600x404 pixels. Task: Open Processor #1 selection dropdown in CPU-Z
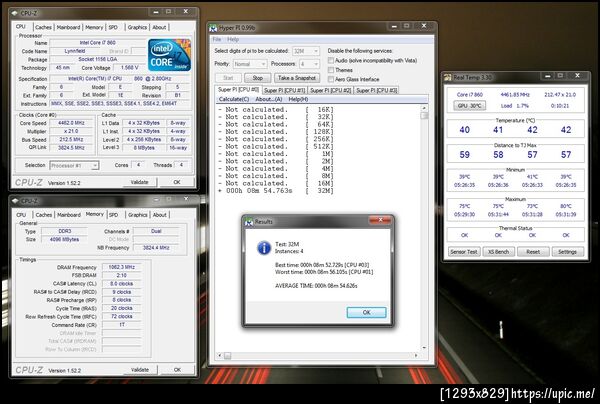tap(74, 165)
